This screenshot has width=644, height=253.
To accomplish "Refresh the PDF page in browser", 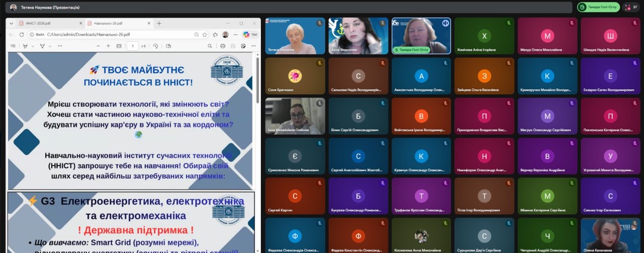I will coord(21,35).
